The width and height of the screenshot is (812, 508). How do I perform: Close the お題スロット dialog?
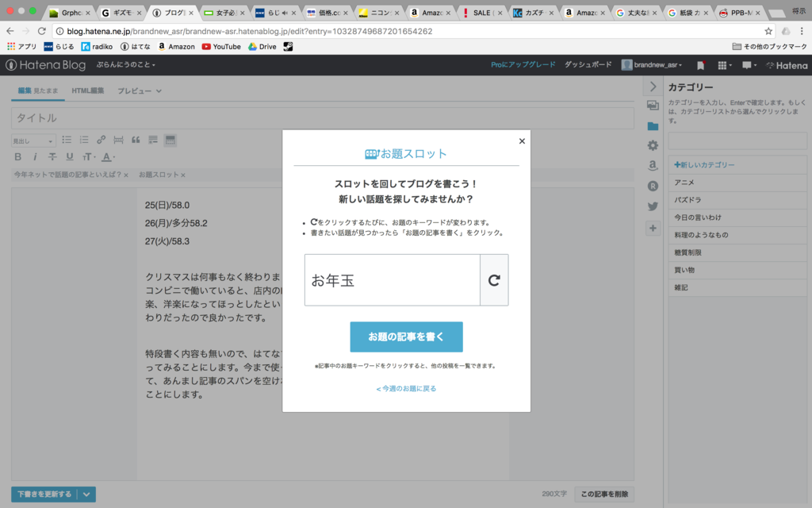point(522,141)
